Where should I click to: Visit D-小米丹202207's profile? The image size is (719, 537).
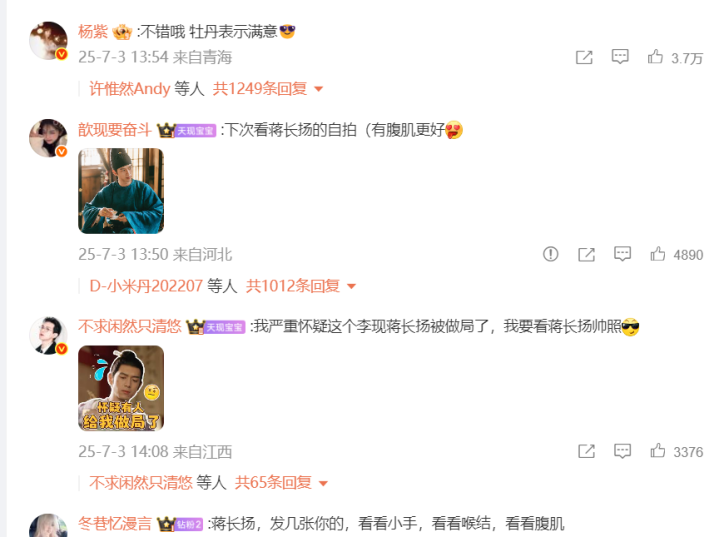(x=146, y=286)
